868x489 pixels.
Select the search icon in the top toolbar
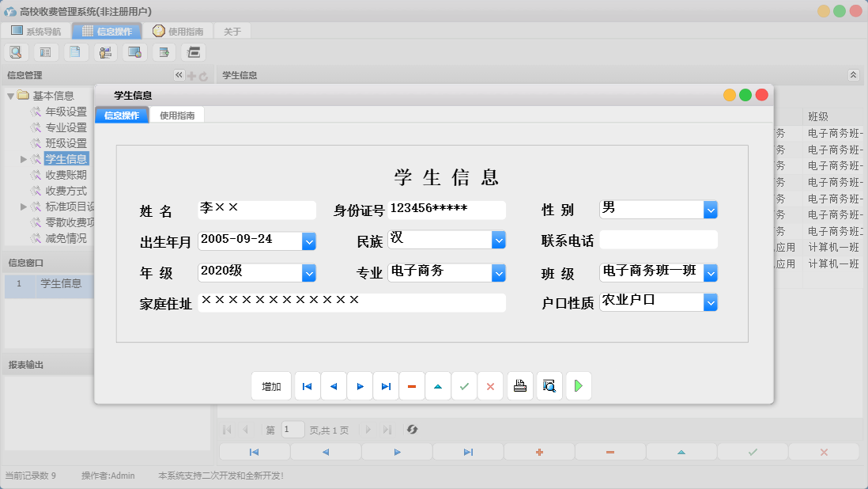[16, 51]
